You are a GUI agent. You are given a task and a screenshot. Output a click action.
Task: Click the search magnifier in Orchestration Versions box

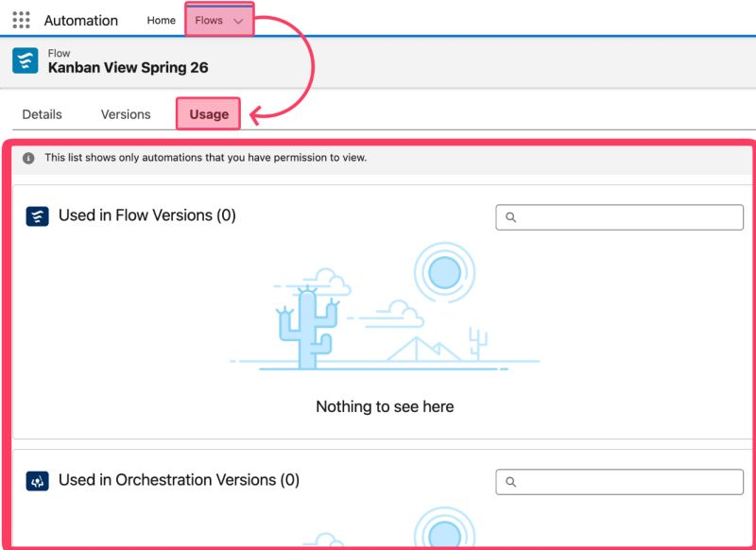tap(508, 482)
